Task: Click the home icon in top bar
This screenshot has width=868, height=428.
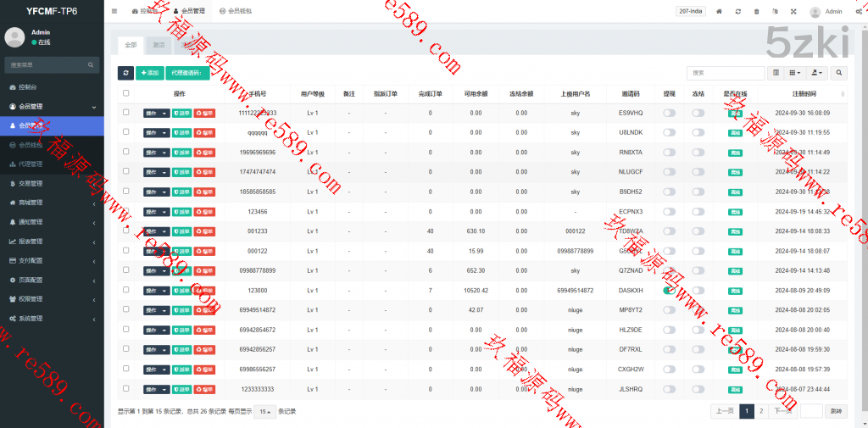Action: (719, 12)
